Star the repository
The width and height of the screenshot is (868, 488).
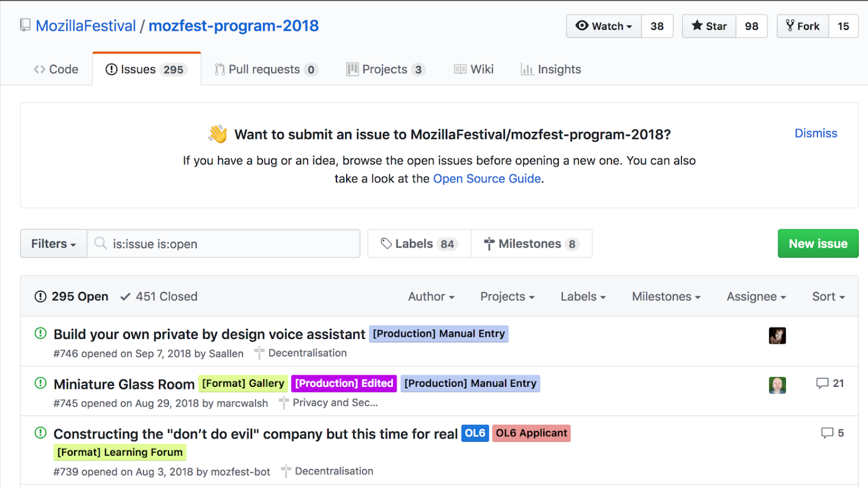click(709, 26)
